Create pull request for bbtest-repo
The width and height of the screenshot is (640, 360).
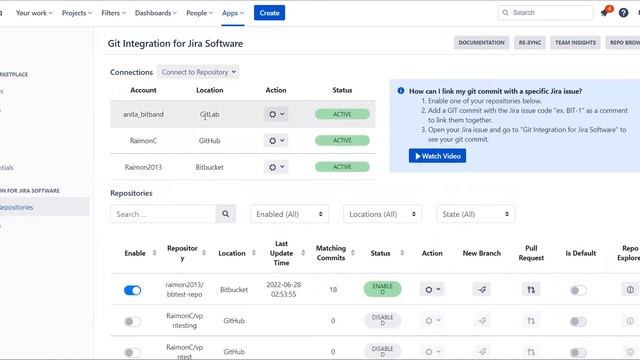pos(531,289)
